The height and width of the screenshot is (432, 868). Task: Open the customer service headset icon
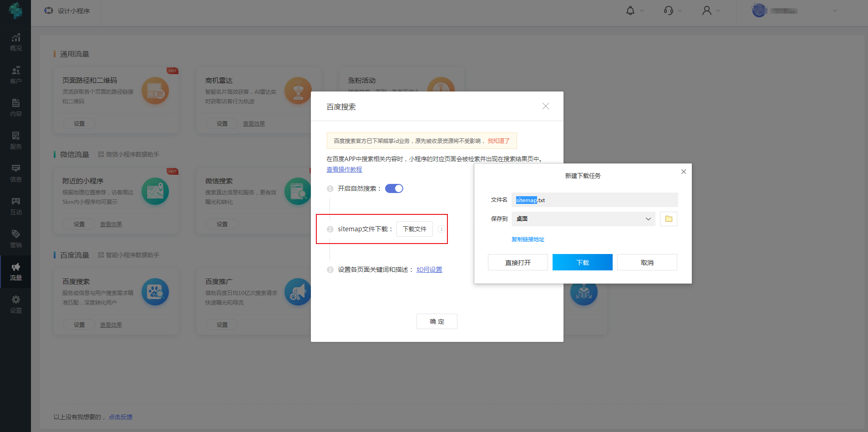669,10
